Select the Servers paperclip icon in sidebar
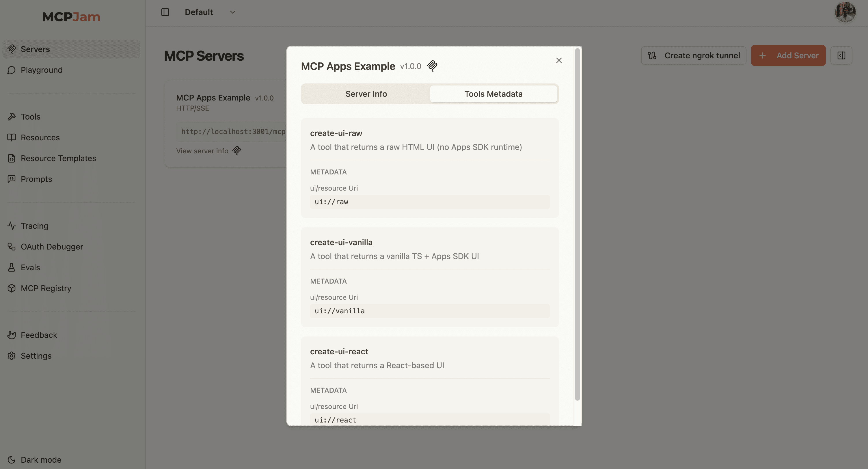This screenshot has width=868, height=469. [x=12, y=49]
